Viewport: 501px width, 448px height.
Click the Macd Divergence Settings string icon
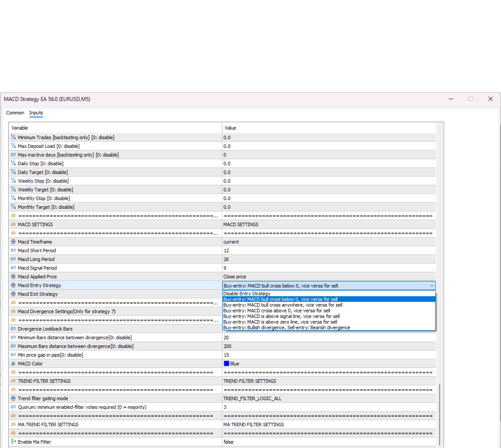(x=13, y=311)
